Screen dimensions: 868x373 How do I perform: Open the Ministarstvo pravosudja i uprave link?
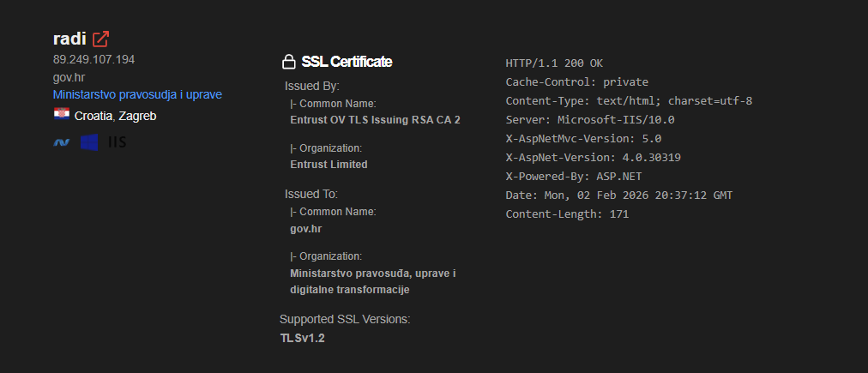[x=137, y=94]
